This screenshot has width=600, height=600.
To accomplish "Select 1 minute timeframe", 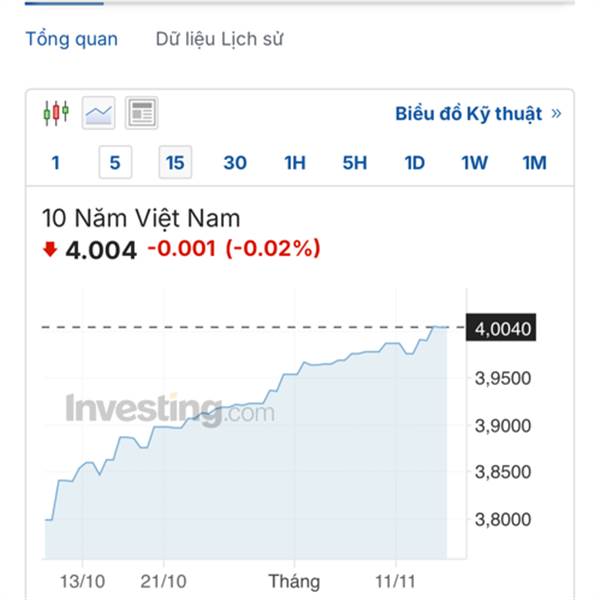I will (x=56, y=162).
